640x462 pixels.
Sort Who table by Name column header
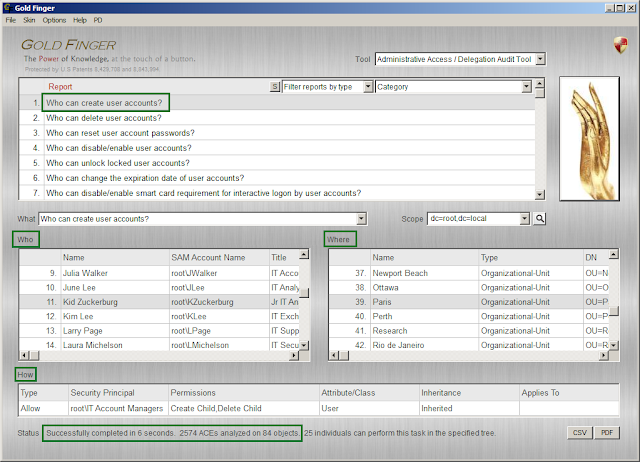click(115, 258)
